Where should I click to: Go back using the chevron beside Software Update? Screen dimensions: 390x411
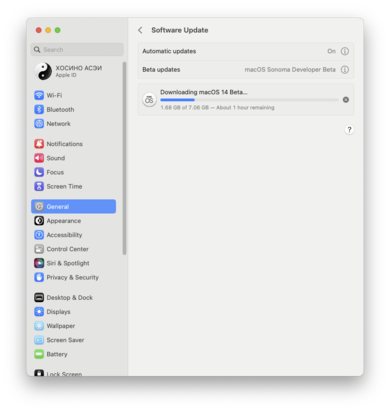(140, 30)
